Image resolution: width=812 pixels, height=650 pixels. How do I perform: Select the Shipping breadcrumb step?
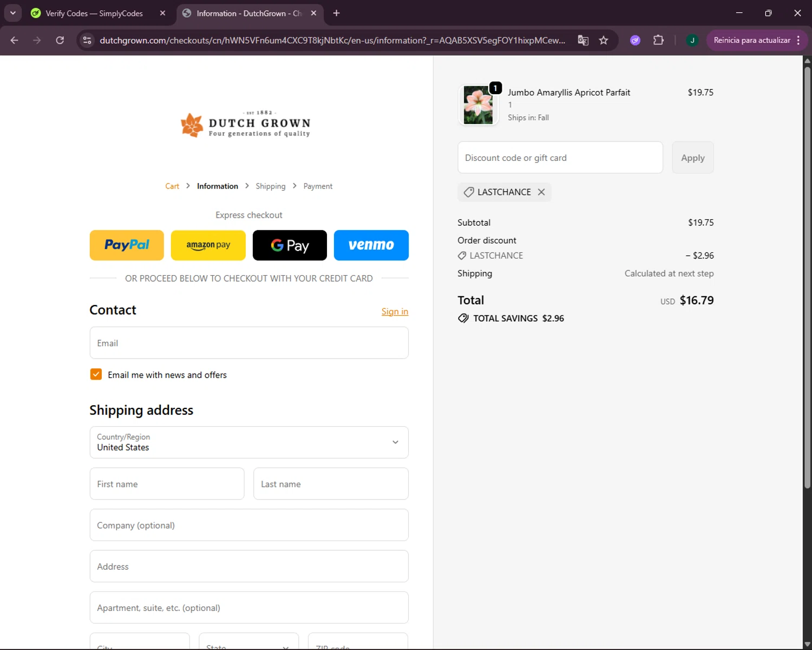[270, 186]
